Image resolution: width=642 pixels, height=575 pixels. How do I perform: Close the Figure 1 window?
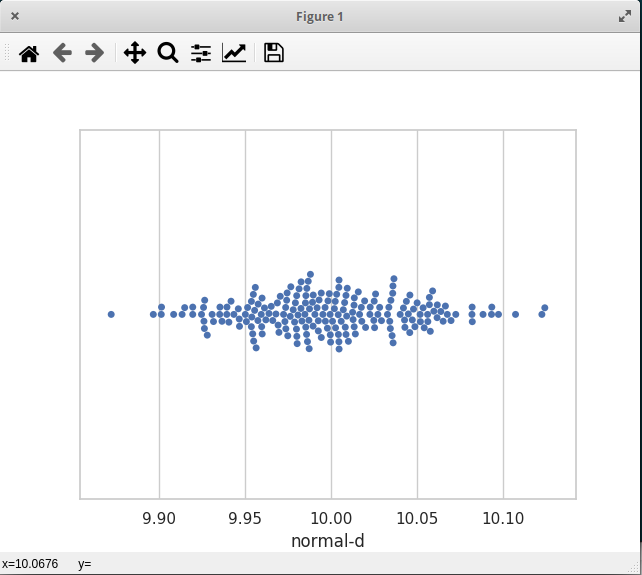coord(15,16)
